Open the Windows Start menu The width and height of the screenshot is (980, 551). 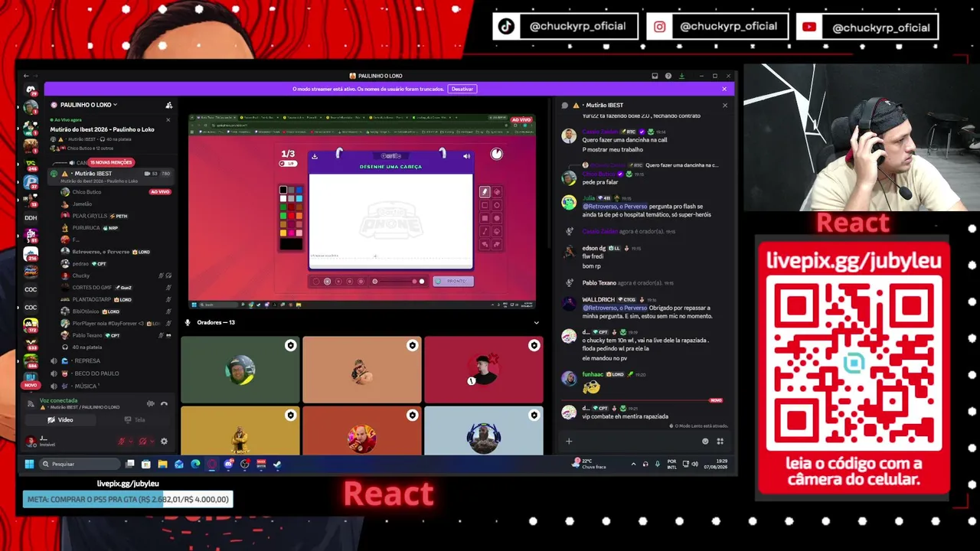pyautogui.click(x=29, y=464)
